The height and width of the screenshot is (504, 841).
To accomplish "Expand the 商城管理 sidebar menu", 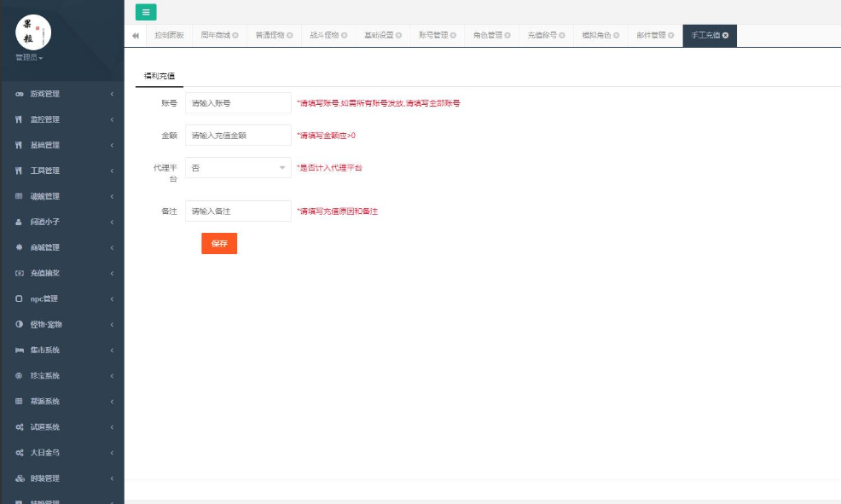I will (x=61, y=247).
